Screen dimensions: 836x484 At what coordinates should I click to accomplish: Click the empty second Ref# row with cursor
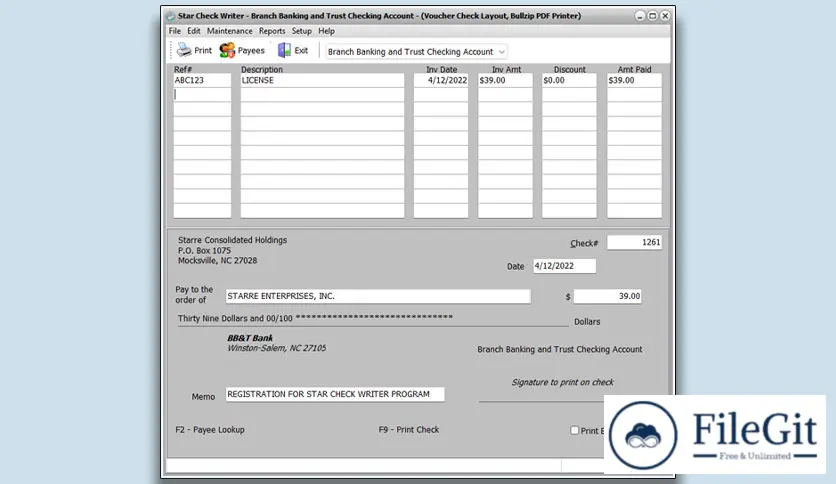202,95
